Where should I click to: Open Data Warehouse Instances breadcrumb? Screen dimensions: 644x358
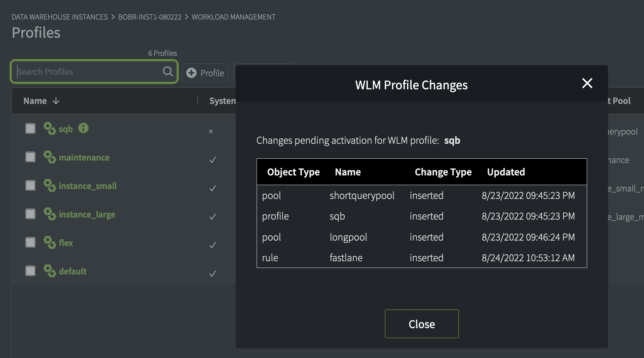pyautogui.click(x=60, y=17)
